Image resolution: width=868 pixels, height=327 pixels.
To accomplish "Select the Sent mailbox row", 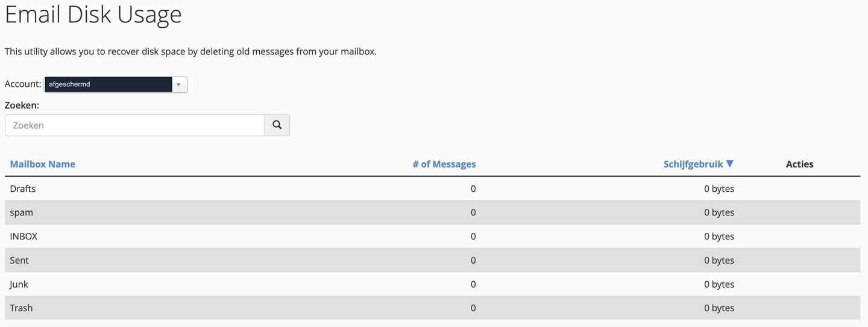I will (x=433, y=260).
